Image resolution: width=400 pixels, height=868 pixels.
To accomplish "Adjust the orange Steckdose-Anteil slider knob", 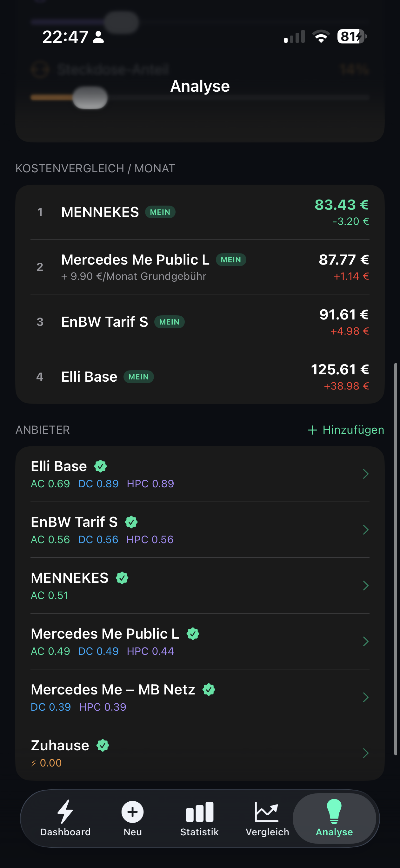I will click(90, 98).
